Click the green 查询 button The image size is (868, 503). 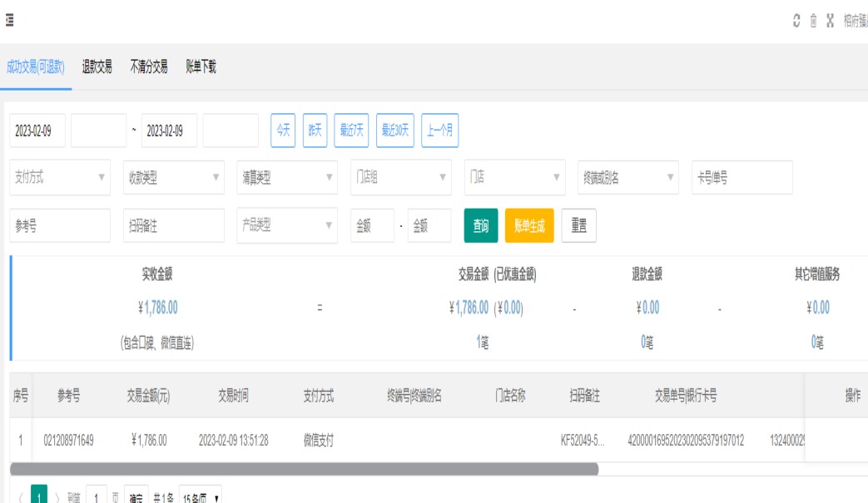coord(480,225)
